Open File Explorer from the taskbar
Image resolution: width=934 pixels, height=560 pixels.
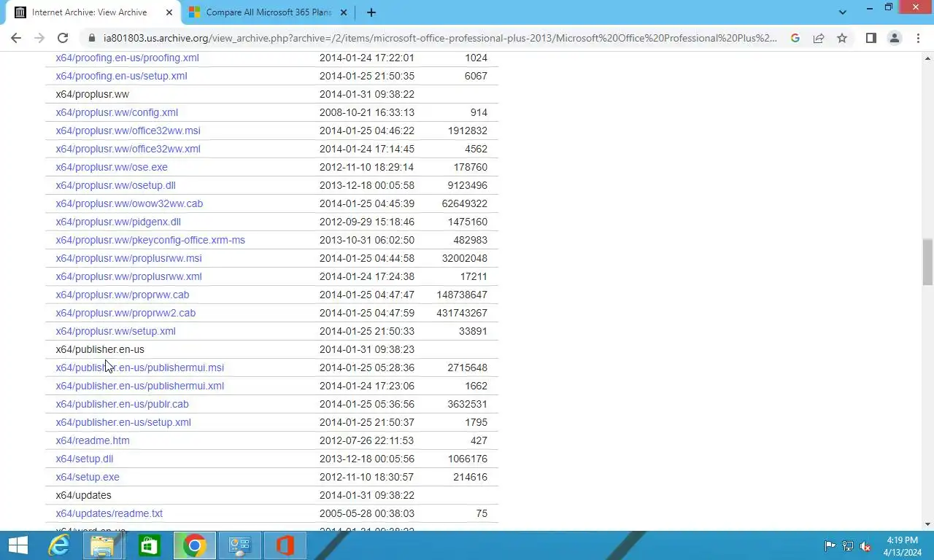pos(103,545)
